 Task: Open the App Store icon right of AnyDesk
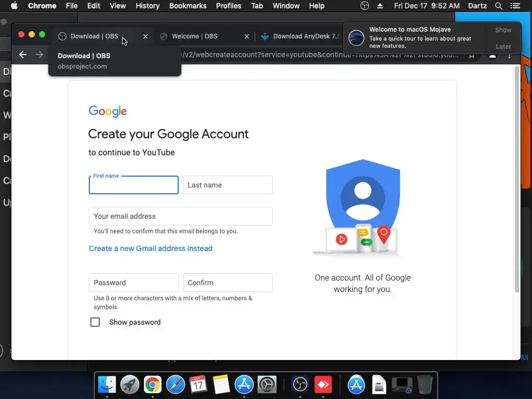[x=356, y=385]
